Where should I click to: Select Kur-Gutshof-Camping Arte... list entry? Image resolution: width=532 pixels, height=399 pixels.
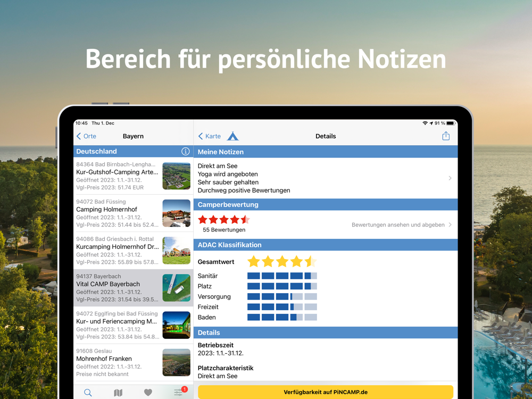tap(134, 176)
